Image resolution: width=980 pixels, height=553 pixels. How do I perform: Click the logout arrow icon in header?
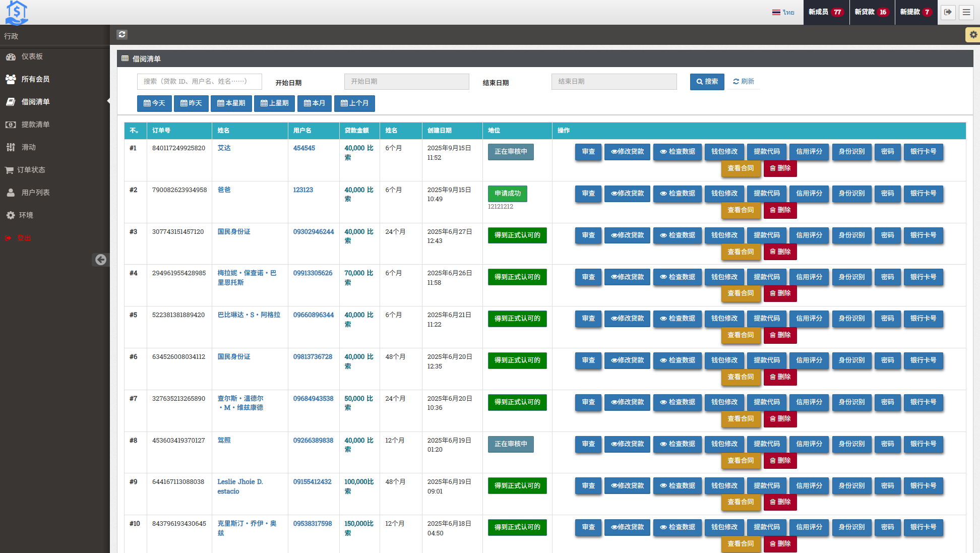tap(948, 12)
